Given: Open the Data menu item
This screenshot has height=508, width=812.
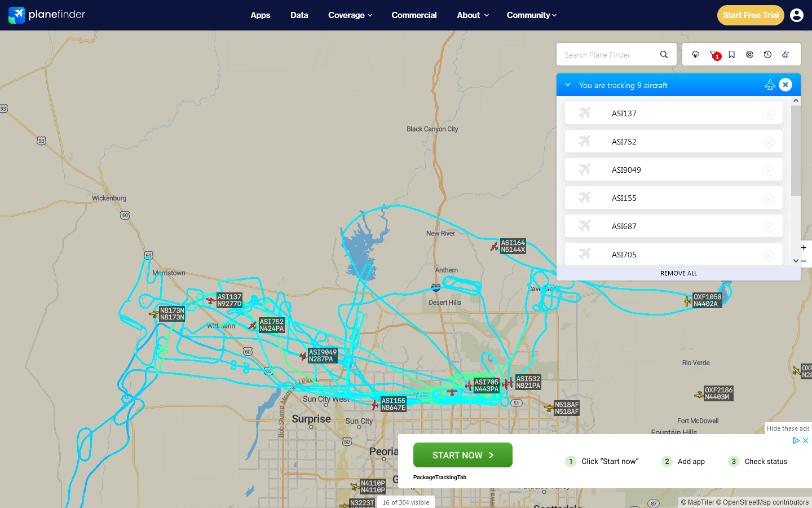Looking at the screenshot, I should [299, 15].
